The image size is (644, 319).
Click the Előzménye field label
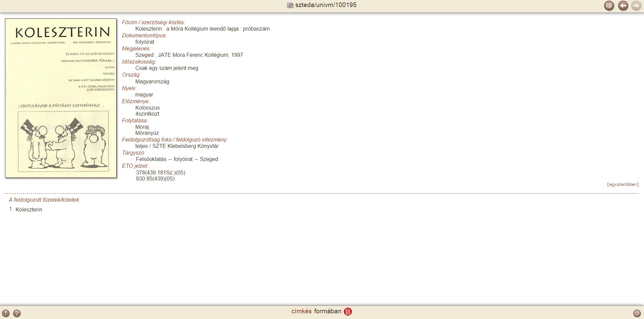click(x=136, y=102)
